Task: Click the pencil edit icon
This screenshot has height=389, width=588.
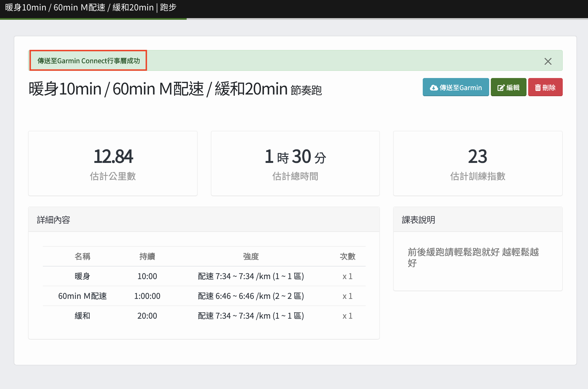Action: [501, 88]
